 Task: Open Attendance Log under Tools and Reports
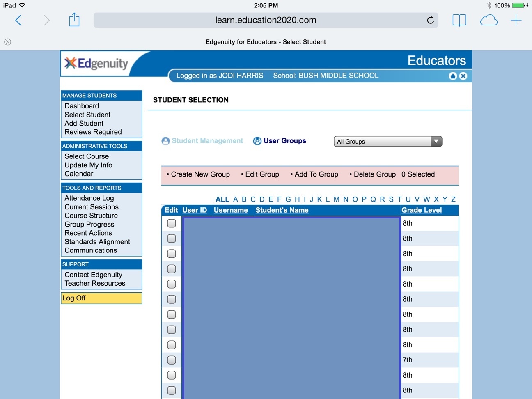[x=89, y=198]
